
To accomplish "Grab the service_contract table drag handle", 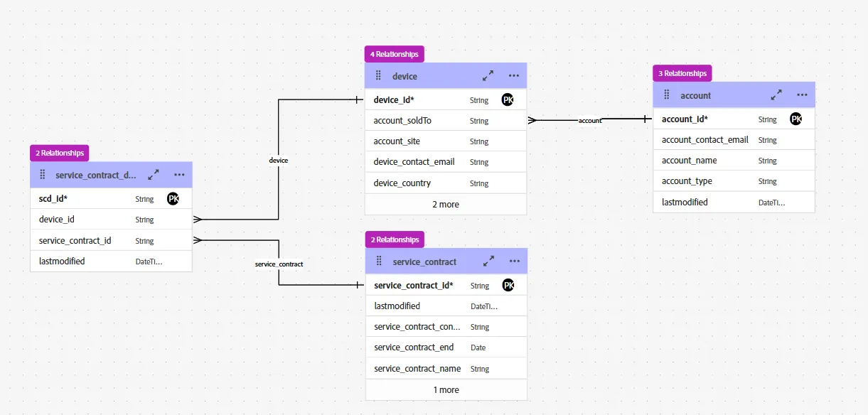I will point(379,262).
